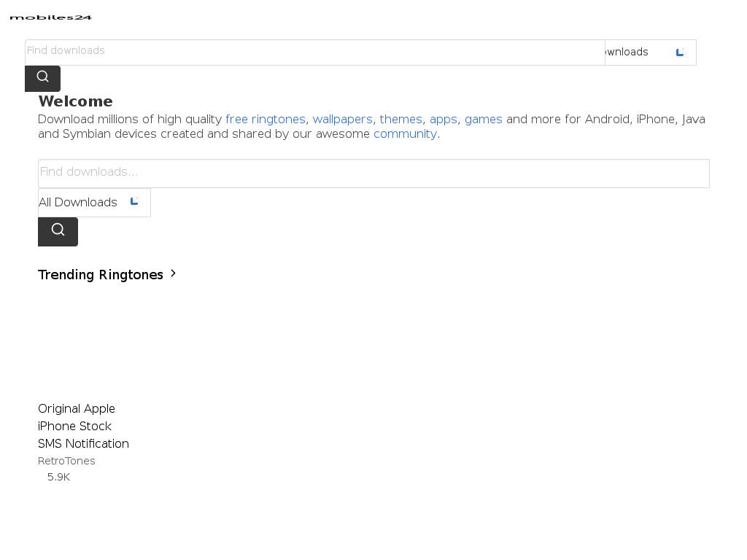Open the apps link
Image resolution: width=747 pixels, height=560 pixels.
click(443, 120)
